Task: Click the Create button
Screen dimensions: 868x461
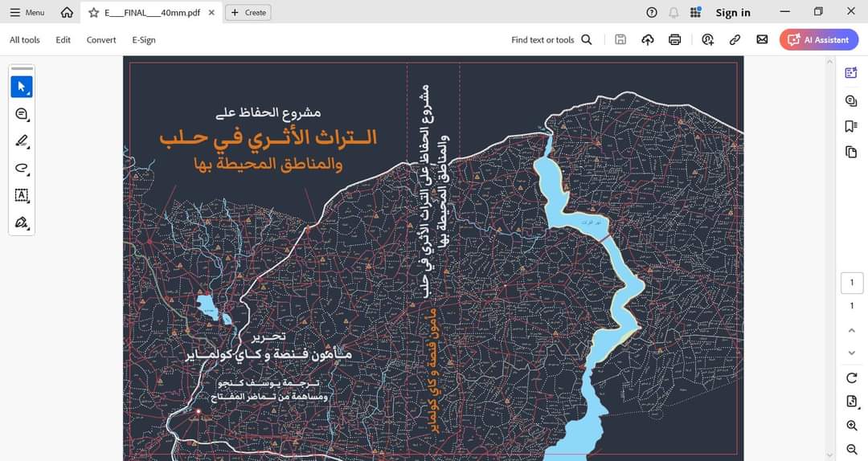Action: tap(248, 12)
